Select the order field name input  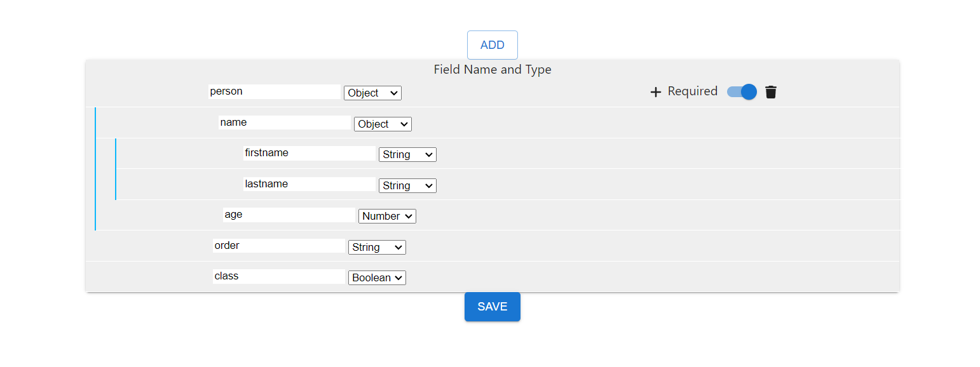coord(279,246)
